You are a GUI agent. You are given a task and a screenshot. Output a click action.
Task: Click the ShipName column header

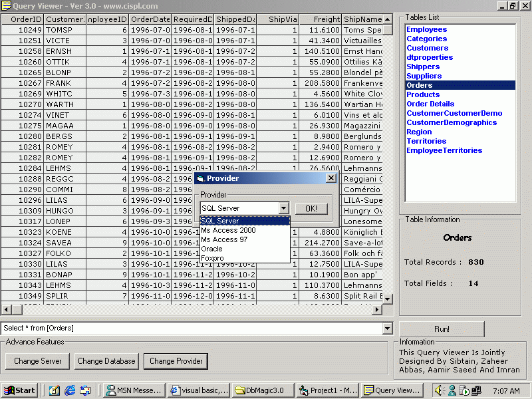tap(363, 19)
